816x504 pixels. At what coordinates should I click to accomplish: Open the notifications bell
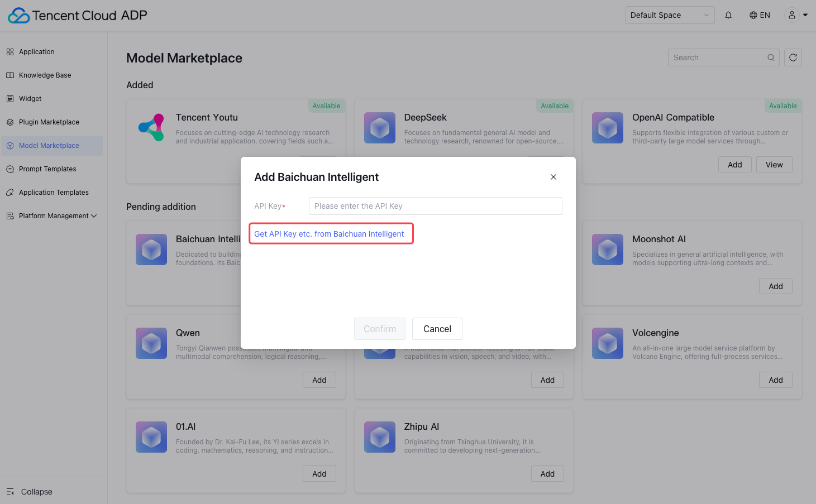click(728, 15)
